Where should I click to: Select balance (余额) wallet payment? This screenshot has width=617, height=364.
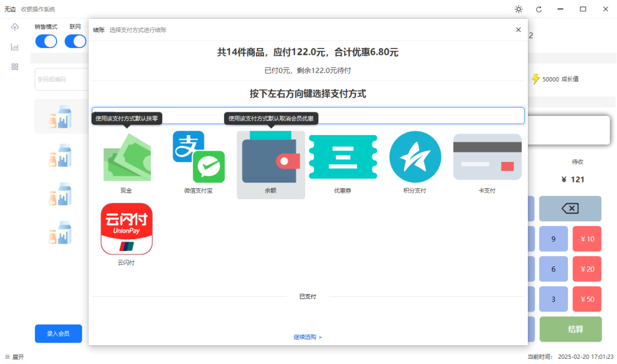(x=271, y=157)
